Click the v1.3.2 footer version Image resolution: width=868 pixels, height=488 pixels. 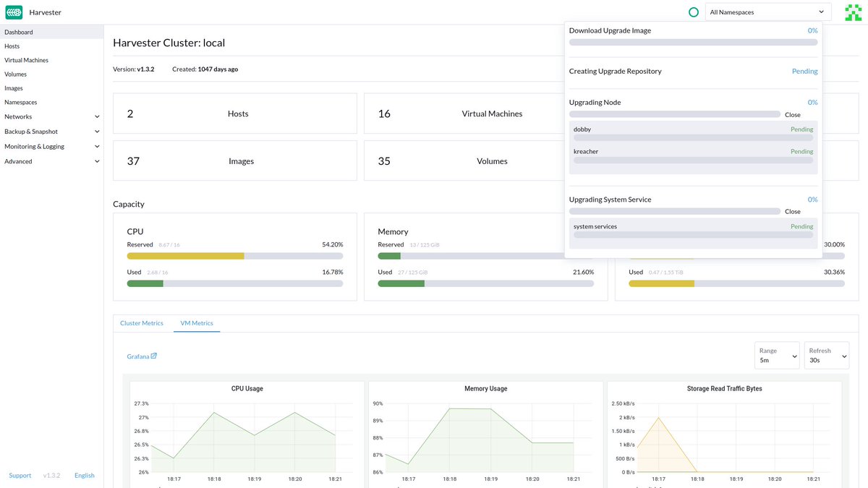coord(51,476)
